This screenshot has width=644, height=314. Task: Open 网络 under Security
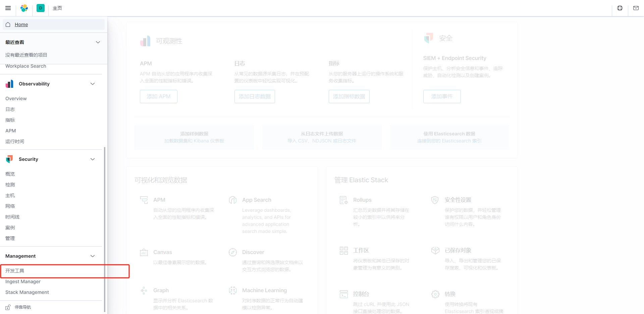coord(10,206)
